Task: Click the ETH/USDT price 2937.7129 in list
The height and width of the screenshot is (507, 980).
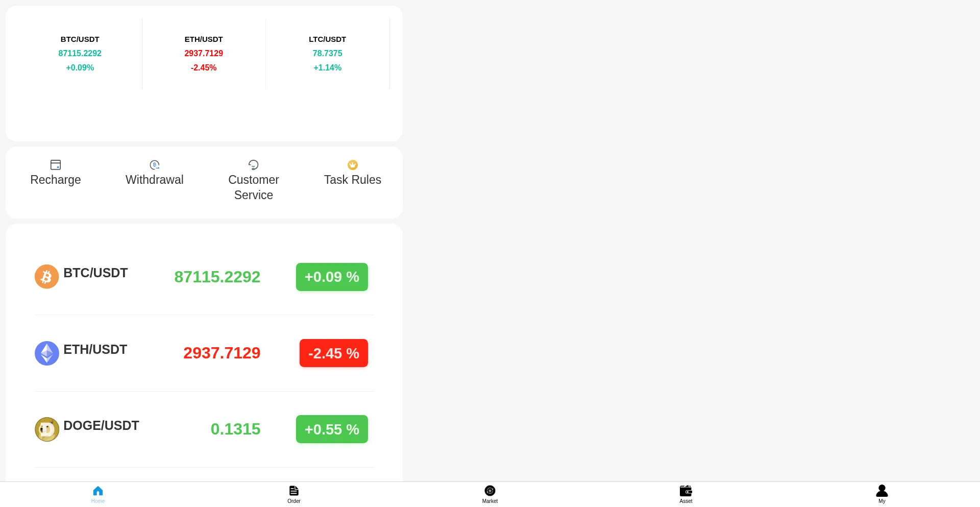Action: [x=222, y=353]
